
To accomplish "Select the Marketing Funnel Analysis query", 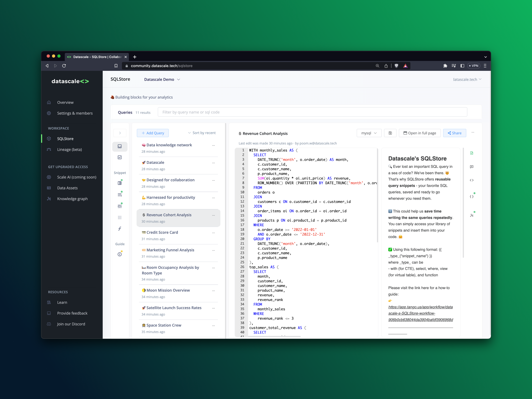I will pos(178,253).
